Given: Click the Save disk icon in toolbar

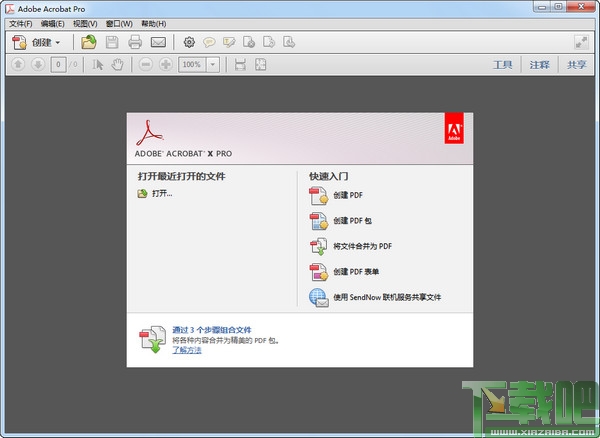Looking at the screenshot, I should [x=112, y=42].
